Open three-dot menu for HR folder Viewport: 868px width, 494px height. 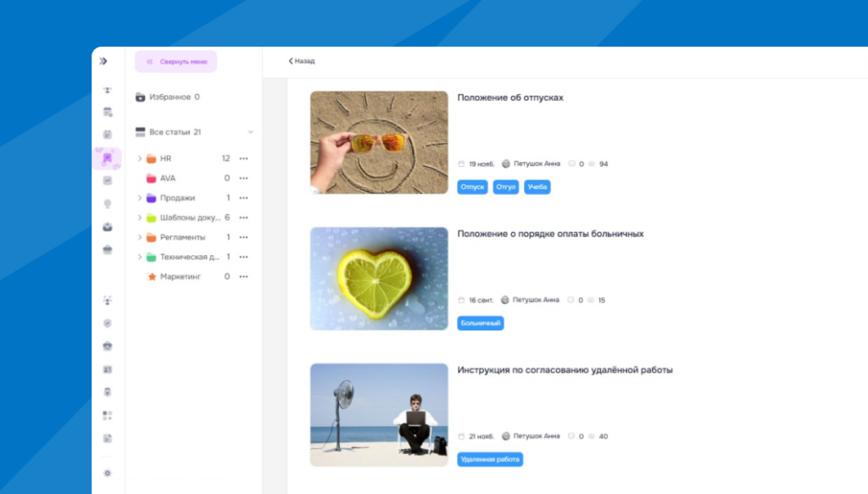[x=243, y=158]
